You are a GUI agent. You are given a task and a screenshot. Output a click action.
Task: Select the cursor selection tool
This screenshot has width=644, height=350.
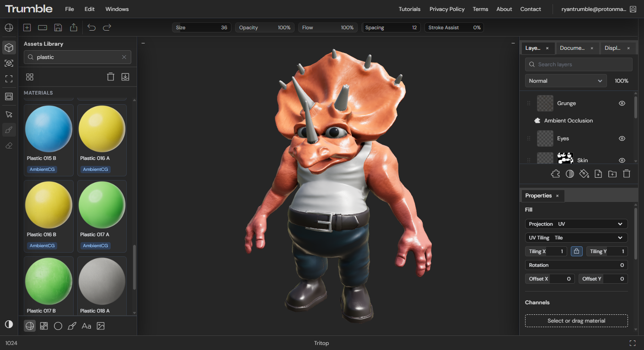pyautogui.click(x=9, y=114)
